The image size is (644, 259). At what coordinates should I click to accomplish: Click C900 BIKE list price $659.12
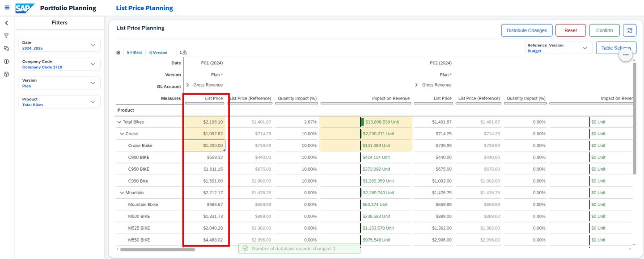pos(204,157)
